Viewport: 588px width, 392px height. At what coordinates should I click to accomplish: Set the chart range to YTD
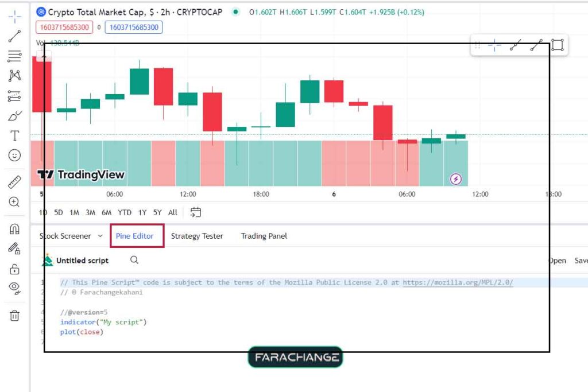[125, 212]
